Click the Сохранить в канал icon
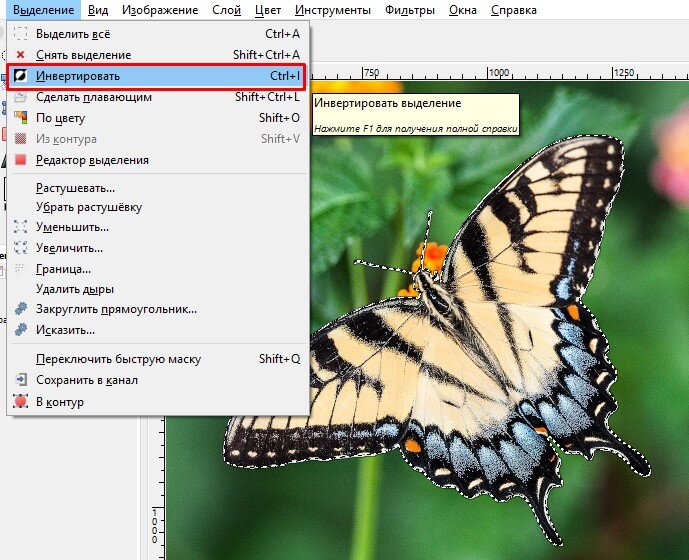The height and width of the screenshot is (560, 689). [21, 379]
